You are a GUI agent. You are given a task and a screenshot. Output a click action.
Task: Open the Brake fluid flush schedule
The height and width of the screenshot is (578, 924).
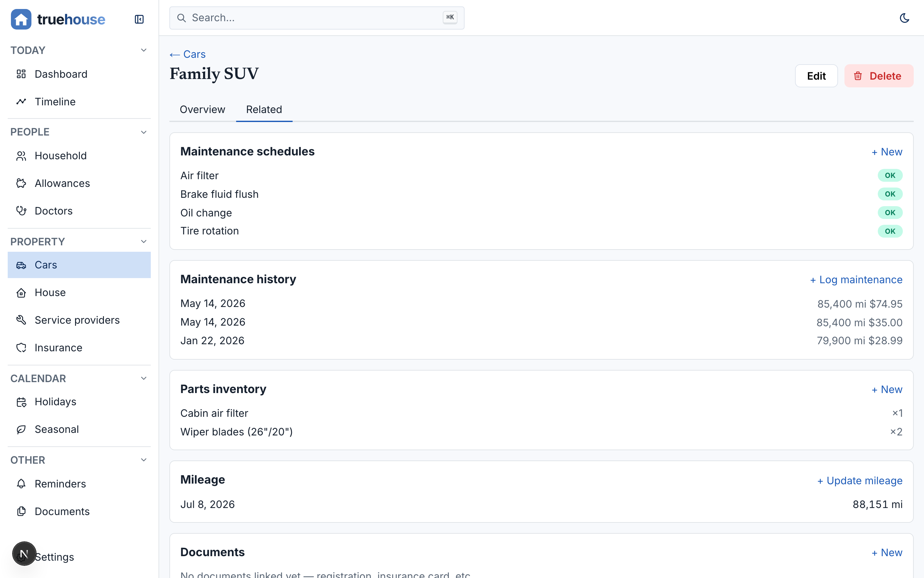tap(541, 194)
